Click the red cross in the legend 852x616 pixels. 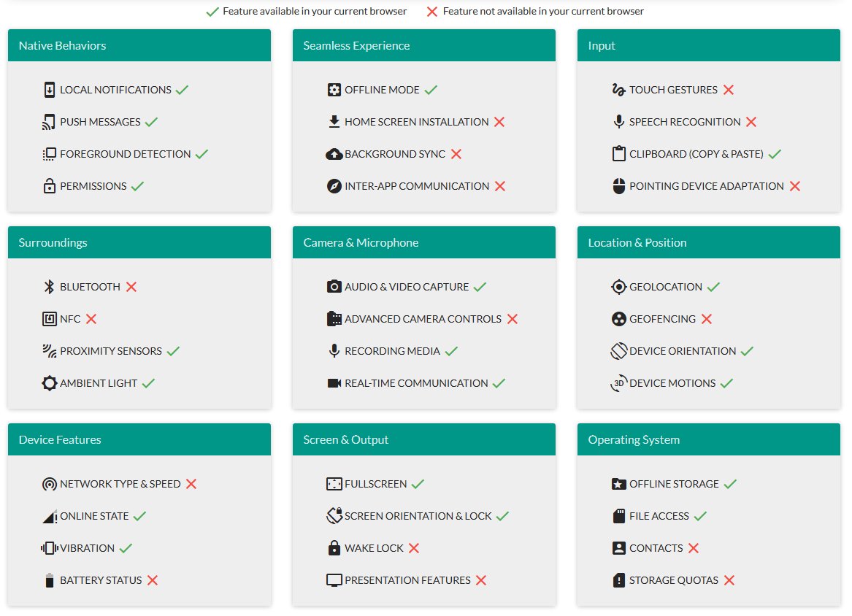click(x=432, y=12)
